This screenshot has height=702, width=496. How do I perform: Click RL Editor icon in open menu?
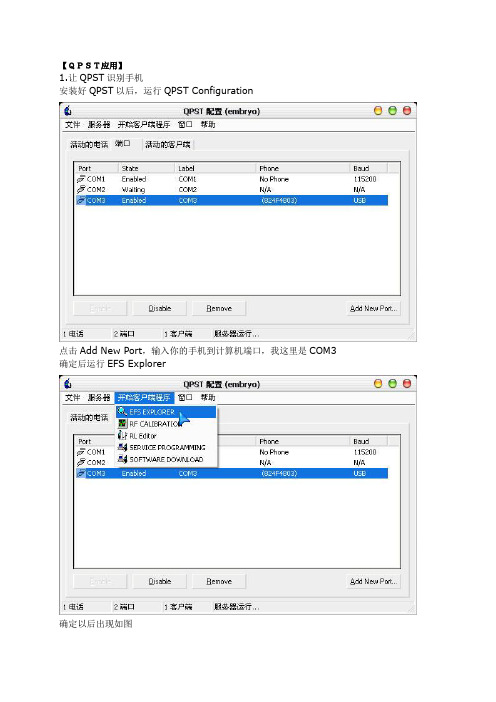[122, 435]
